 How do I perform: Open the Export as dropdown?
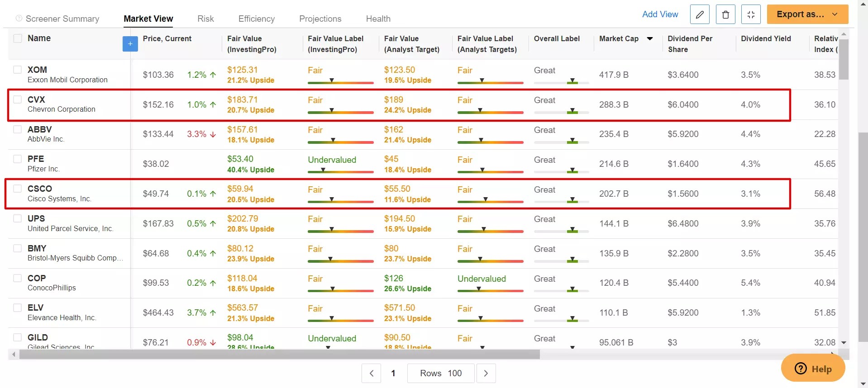(x=807, y=14)
